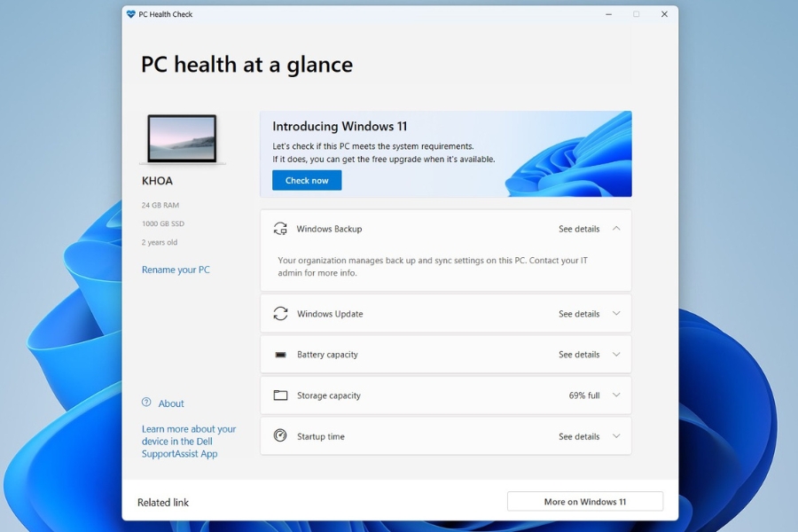Click the Introducing Windows 11 heading

pos(340,126)
